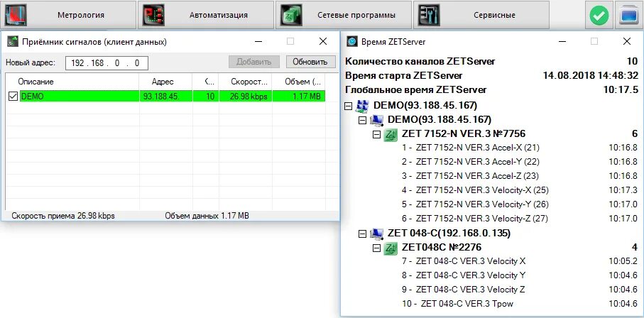The height and width of the screenshot is (318, 644).
Task: Click the computer icon of second DEMO(93.188.45.167) node
Action: (376, 120)
